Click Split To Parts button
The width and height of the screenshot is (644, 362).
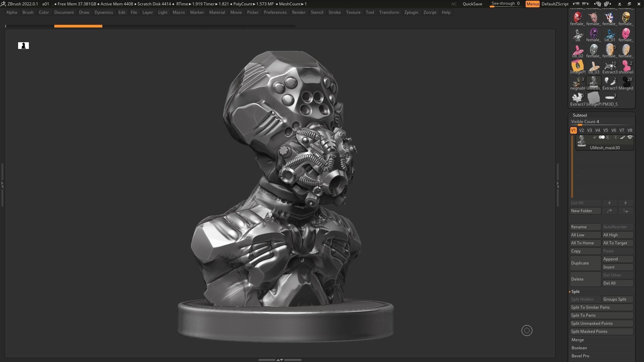tap(601, 315)
